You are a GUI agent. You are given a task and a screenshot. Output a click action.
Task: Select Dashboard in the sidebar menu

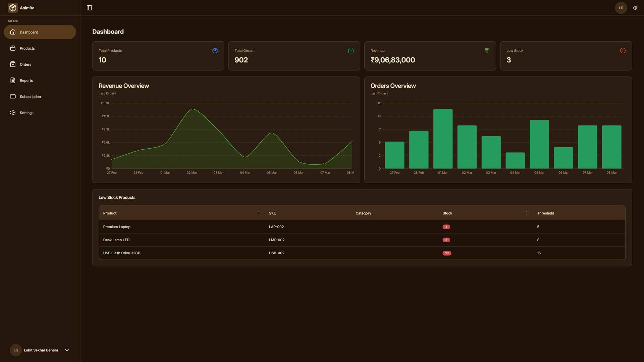(29, 32)
